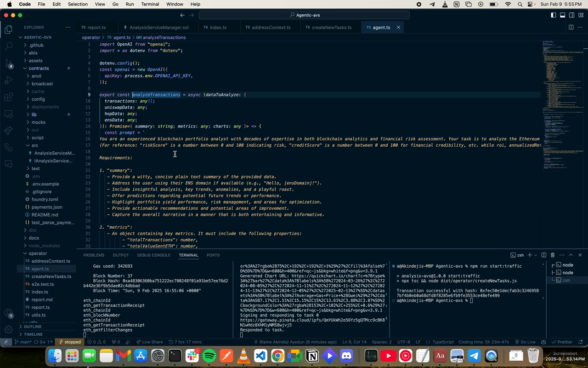Open the Explorer More Actions ellipsis

coord(68,27)
